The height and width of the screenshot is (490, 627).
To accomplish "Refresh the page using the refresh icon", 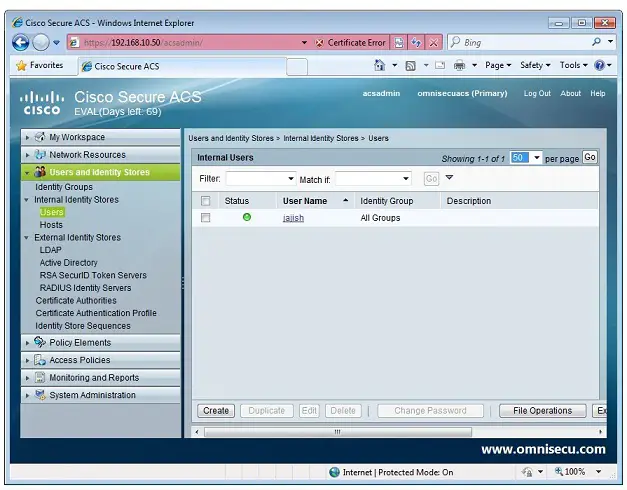I will 416,43.
